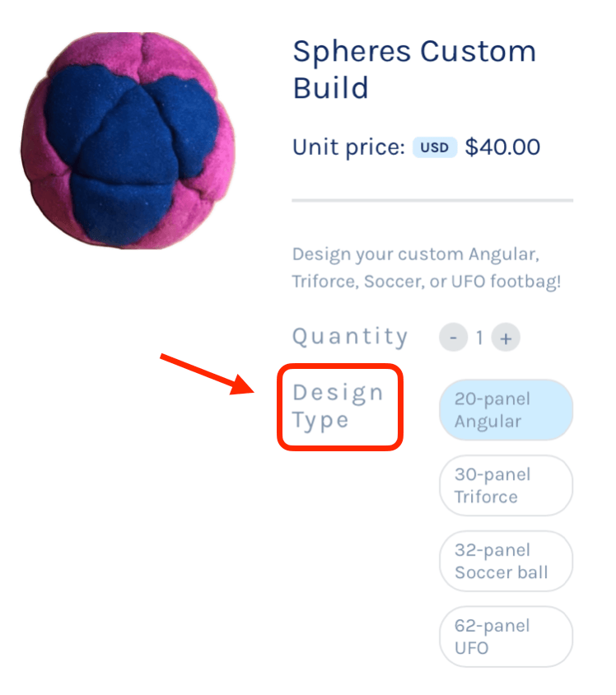The width and height of the screenshot is (616, 695).
Task: Click the USD currency badge
Action: (x=434, y=148)
